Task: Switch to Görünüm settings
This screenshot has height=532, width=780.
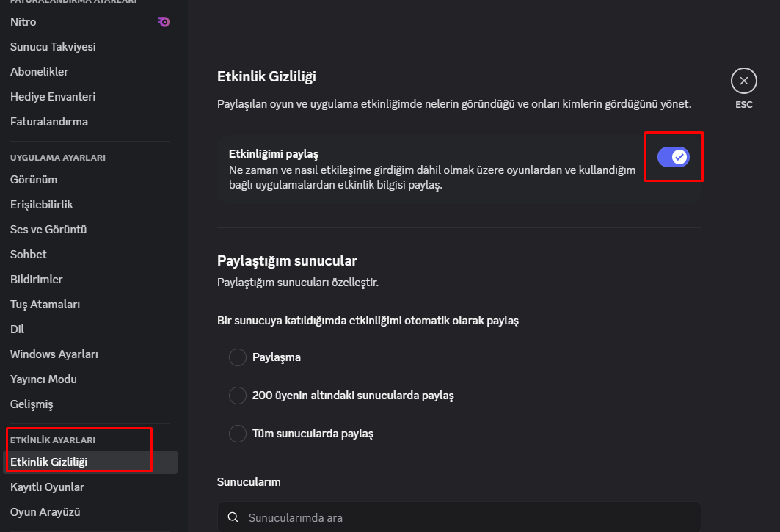Action: 34,180
